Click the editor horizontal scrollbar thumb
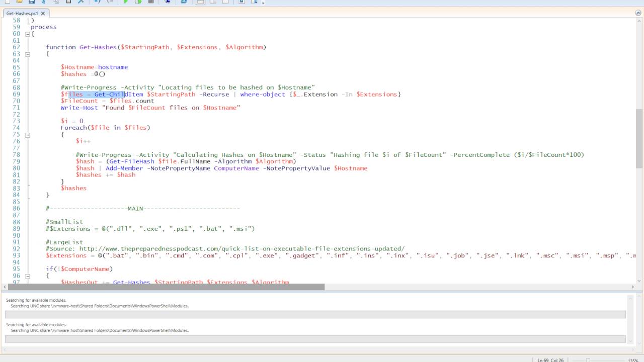The image size is (644, 362). tap(166, 287)
